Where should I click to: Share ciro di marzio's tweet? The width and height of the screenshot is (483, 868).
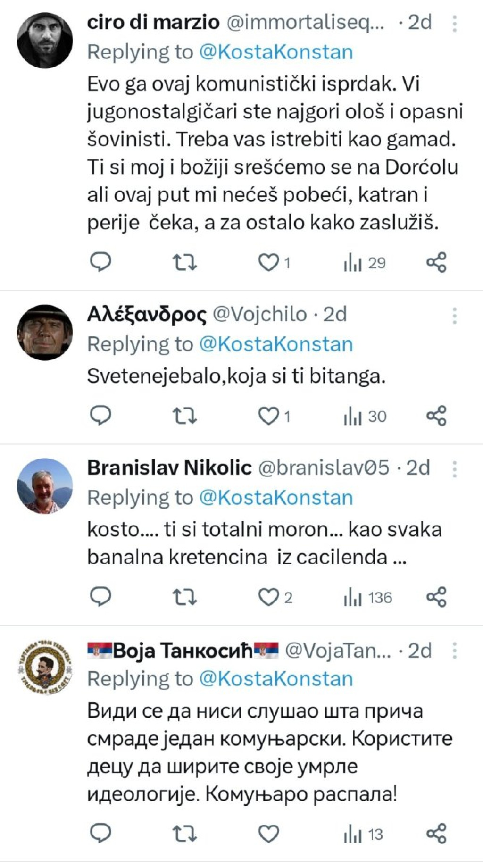click(436, 262)
